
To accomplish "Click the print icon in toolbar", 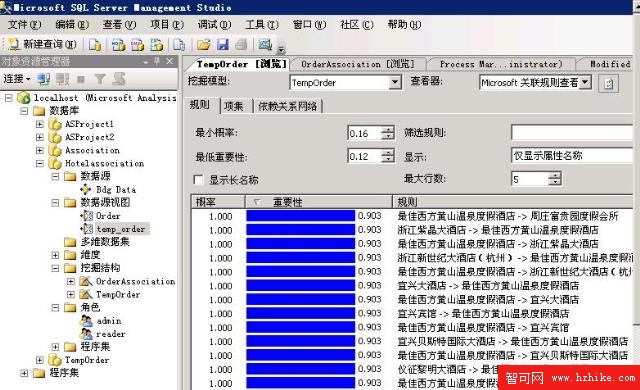I will 241,44.
